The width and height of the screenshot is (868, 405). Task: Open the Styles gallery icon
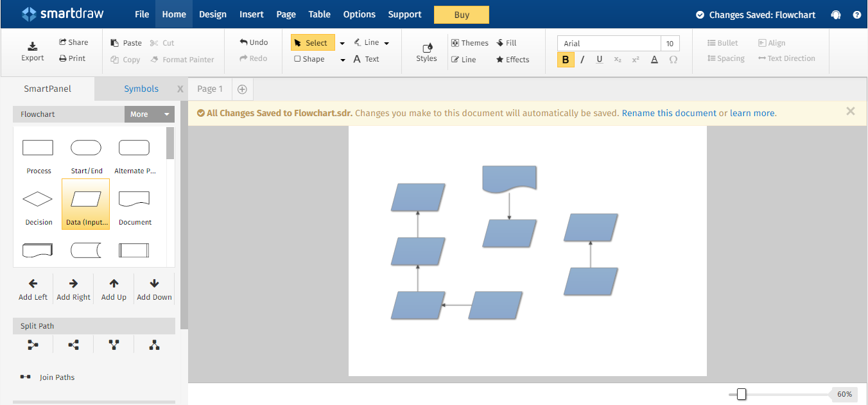[x=426, y=48]
